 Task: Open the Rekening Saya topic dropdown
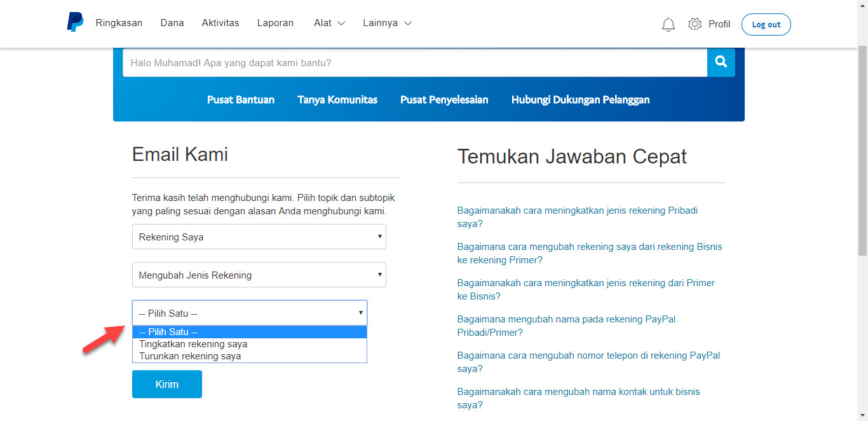pyautogui.click(x=259, y=236)
